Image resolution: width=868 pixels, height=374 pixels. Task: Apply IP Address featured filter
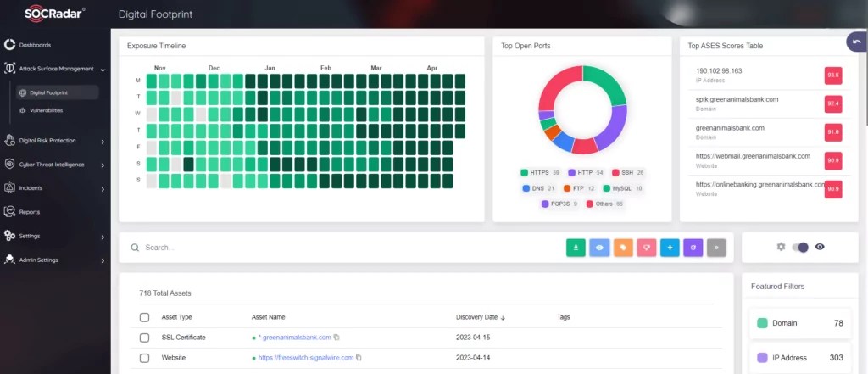coord(800,358)
